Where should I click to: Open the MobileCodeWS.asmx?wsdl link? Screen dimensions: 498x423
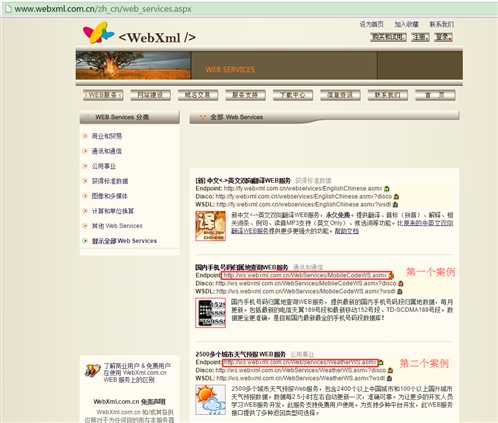point(306,291)
